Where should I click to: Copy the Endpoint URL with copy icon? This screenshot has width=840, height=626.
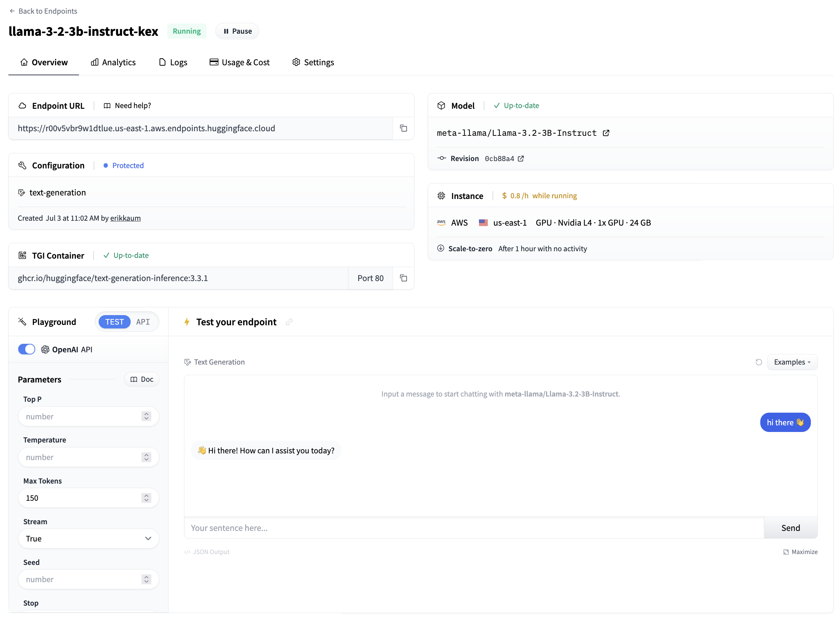point(403,128)
